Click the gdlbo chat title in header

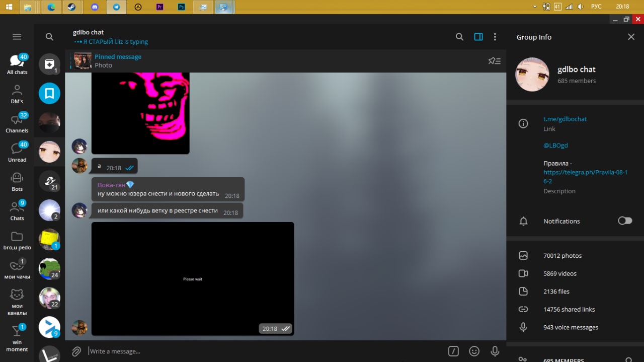(x=88, y=32)
